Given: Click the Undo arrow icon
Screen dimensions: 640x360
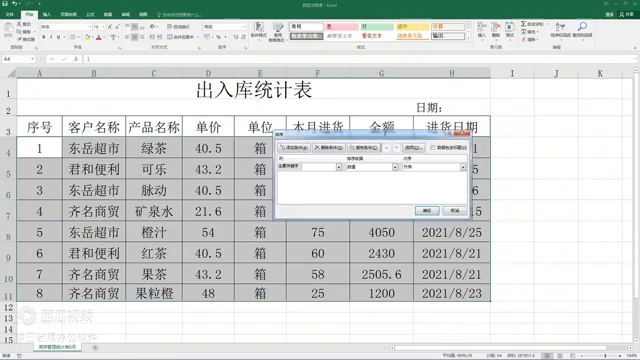Looking at the screenshot, I should (x=15, y=4).
